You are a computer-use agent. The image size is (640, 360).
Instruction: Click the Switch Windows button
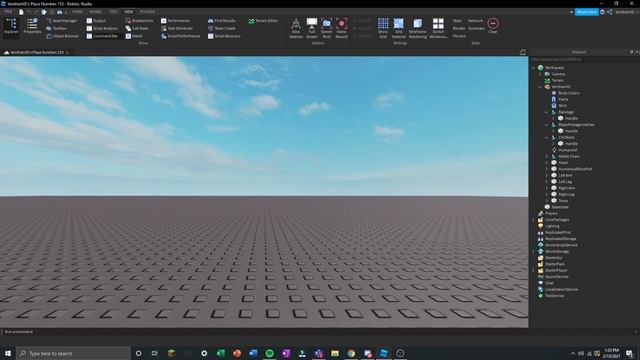tap(438, 28)
